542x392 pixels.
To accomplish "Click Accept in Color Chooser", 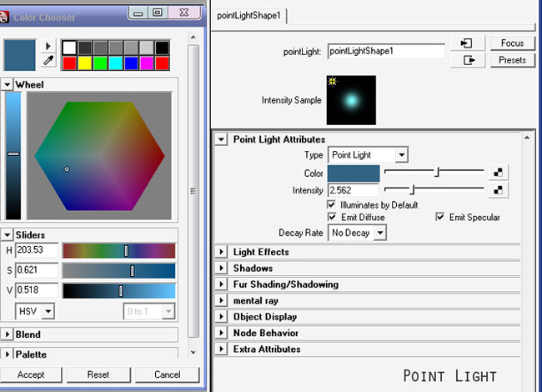I will 31,374.
